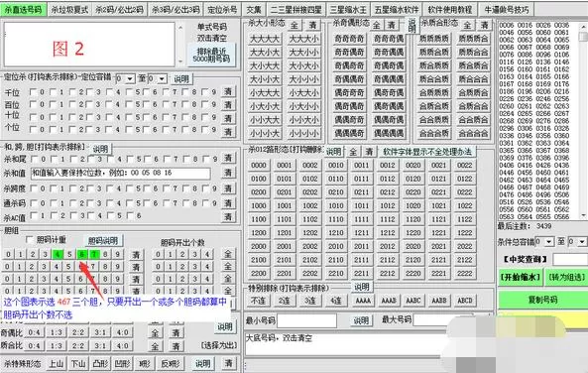Click the 最小号码 input field
The height and width of the screenshot is (373, 588).
306,320
